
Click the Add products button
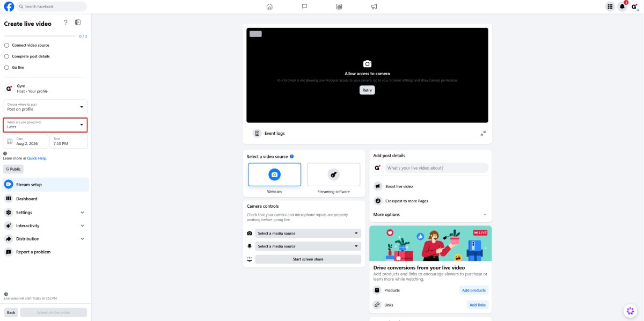point(474,290)
